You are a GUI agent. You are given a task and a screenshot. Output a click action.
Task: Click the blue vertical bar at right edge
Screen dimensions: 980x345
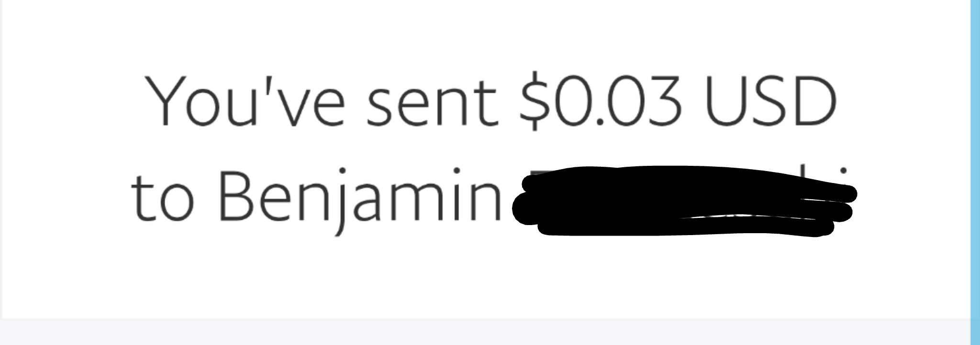[x=975, y=172]
